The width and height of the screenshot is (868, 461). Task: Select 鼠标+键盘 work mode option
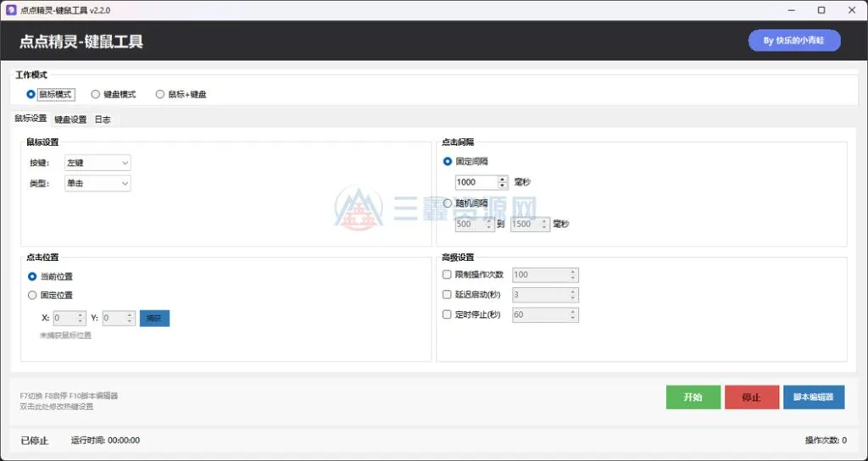160,94
